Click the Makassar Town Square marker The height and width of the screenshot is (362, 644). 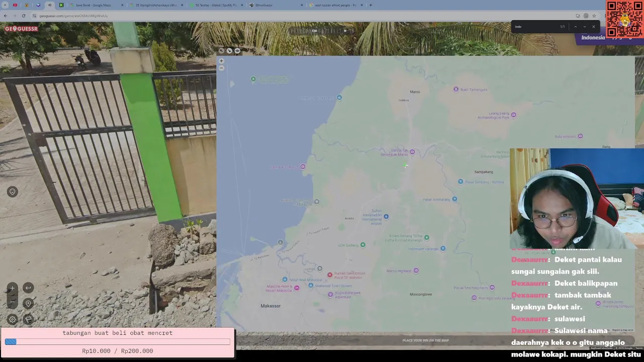311,286
